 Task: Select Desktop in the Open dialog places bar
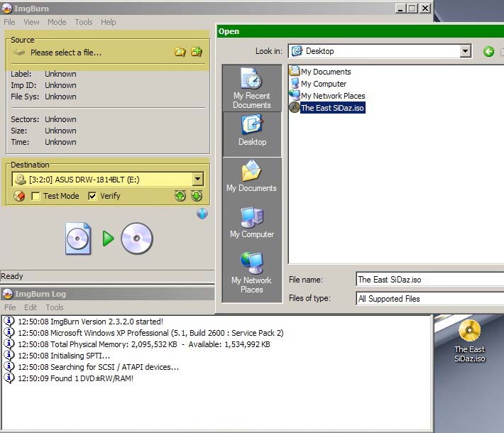(x=252, y=134)
